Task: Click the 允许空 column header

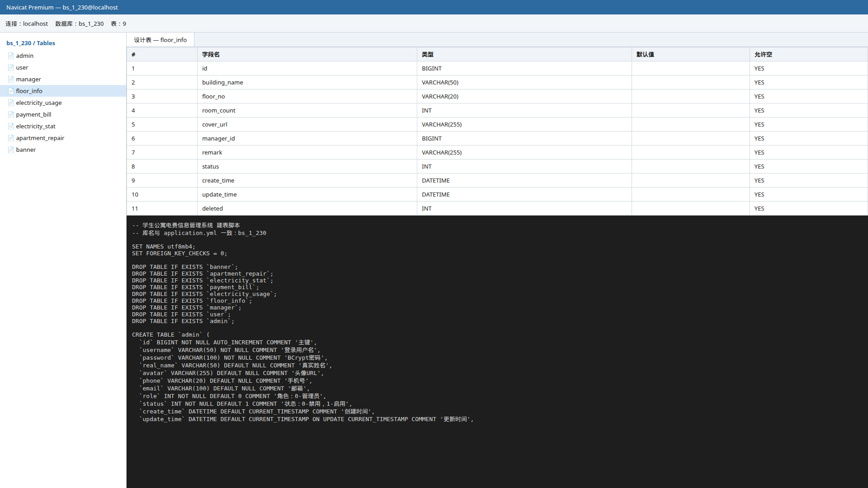Action: [808, 54]
